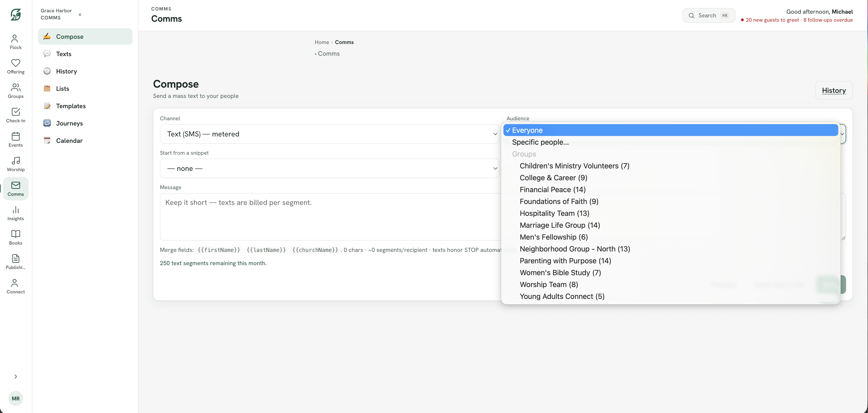This screenshot has height=413, width=868.
Task: Open Templates in Comms sidebar
Action: coord(85,106)
